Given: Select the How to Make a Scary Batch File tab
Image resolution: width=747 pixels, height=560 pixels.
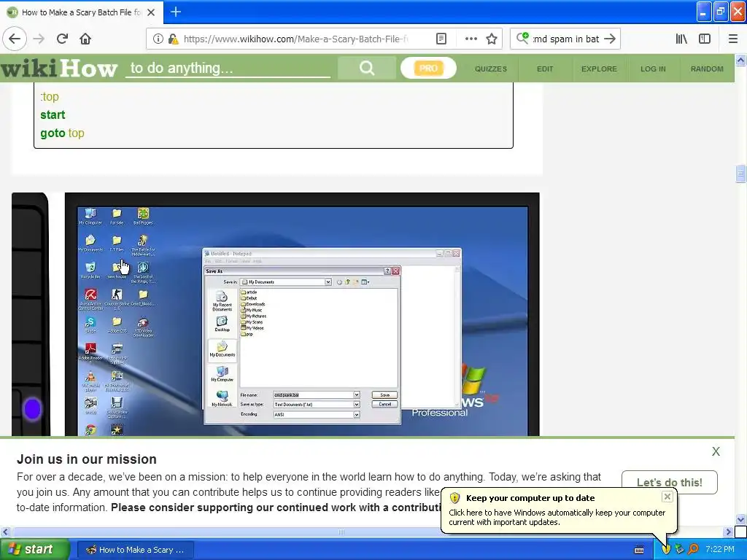Looking at the screenshot, I should click(x=82, y=12).
